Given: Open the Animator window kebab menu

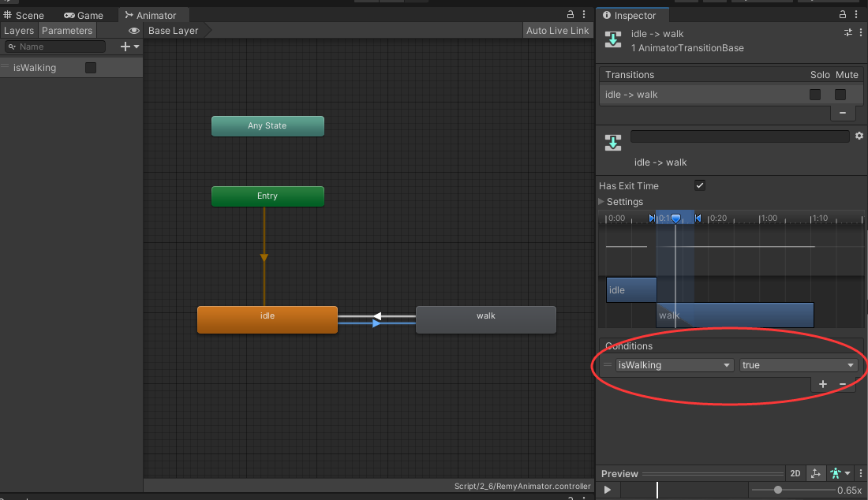Looking at the screenshot, I should [584, 14].
